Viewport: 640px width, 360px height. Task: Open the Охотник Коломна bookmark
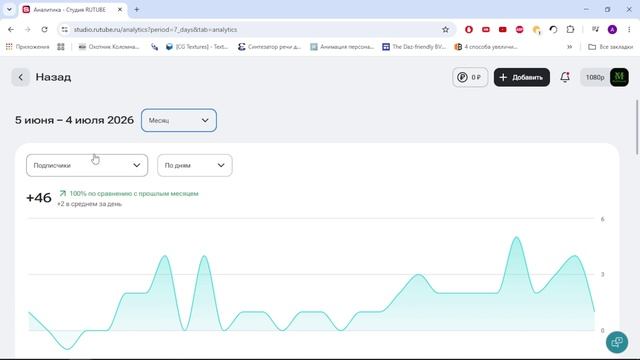point(109,47)
